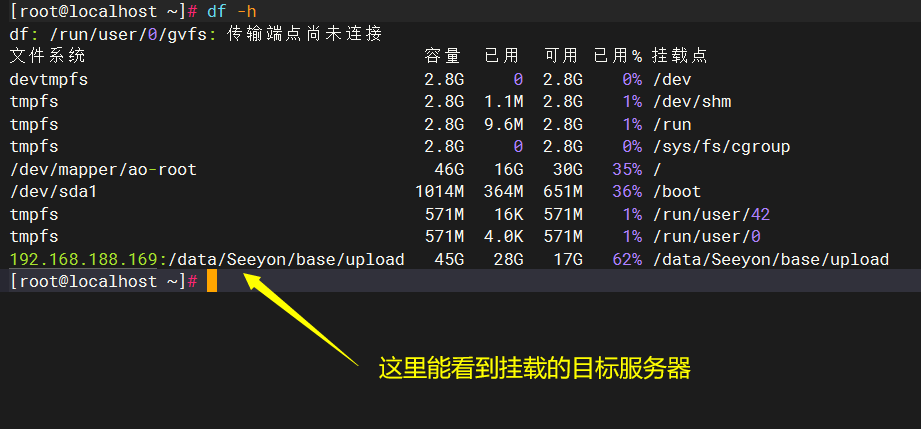Image resolution: width=921 pixels, height=429 pixels.
Task: Click the '4.0K' used value
Action: pyautogui.click(x=504, y=237)
